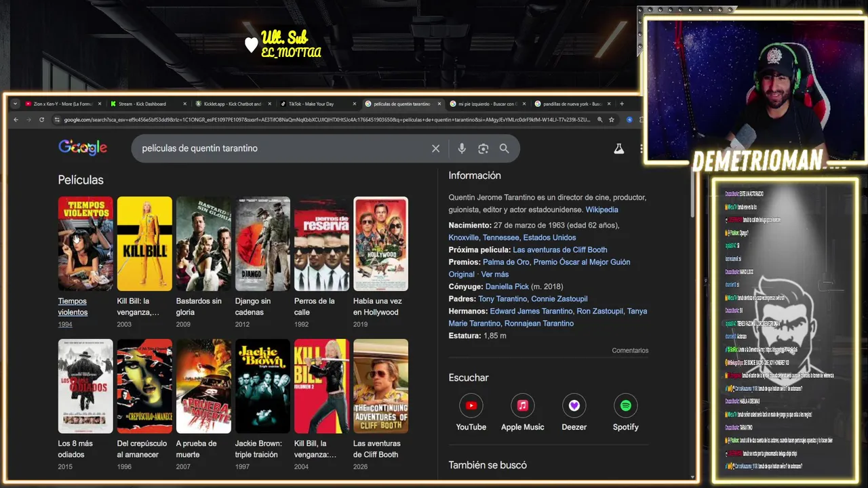Screen dimensions: 868x488
Task: View site information icon in address bar
Action: click(x=57, y=119)
